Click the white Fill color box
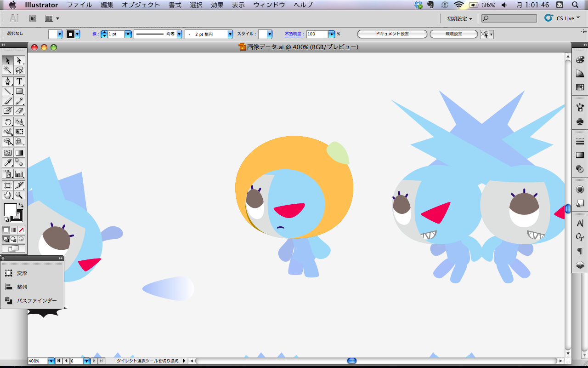 (x=11, y=210)
